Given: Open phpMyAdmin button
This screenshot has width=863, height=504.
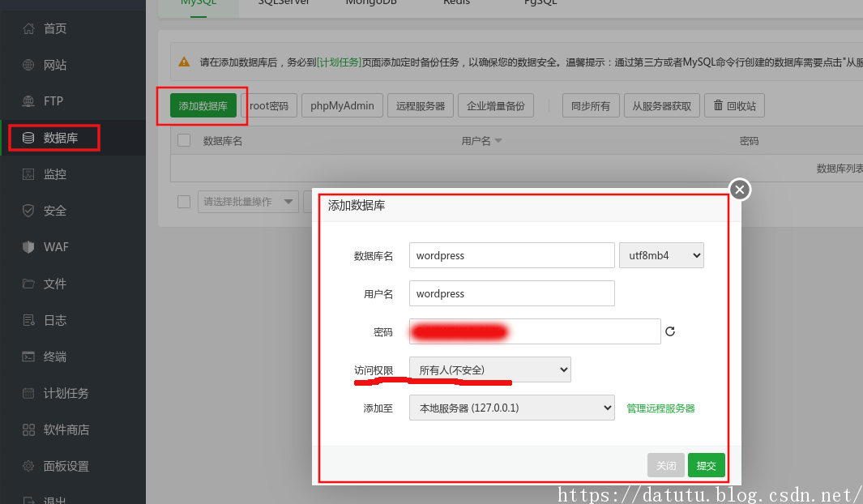Looking at the screenshot, I should point(342,105).
